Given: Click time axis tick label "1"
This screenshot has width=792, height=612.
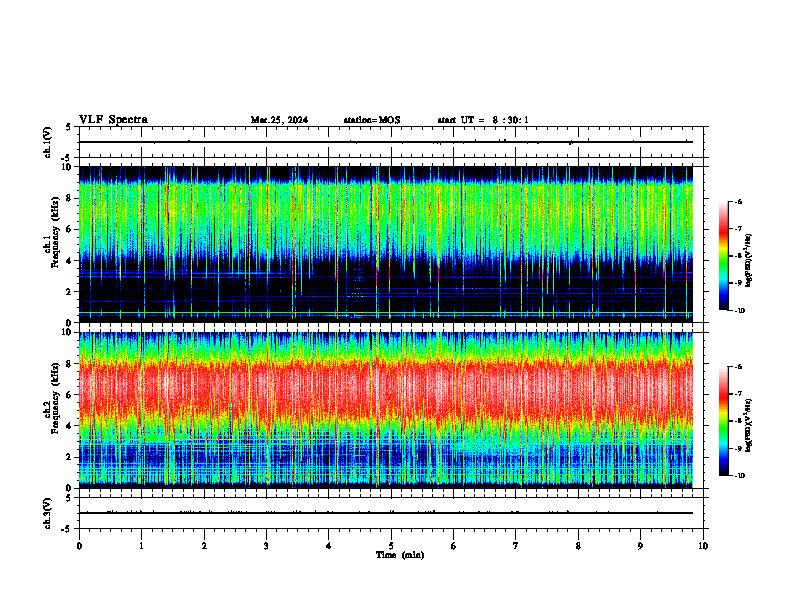Looking at the screenshot, I should 141,546.
